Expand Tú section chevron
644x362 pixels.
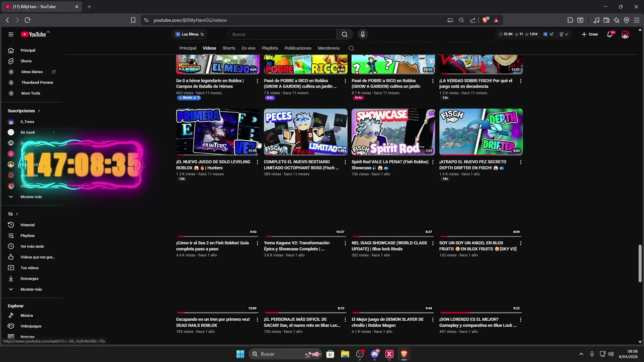point(17,214)
